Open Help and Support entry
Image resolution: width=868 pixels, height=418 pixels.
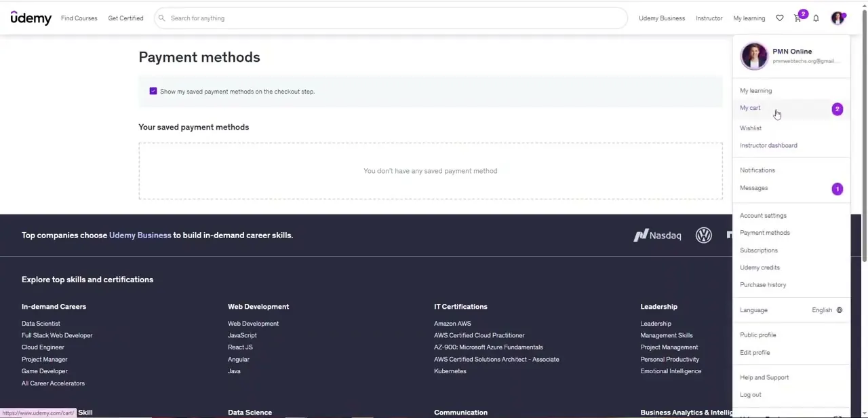pyautogui.click(x=764, y=377)
